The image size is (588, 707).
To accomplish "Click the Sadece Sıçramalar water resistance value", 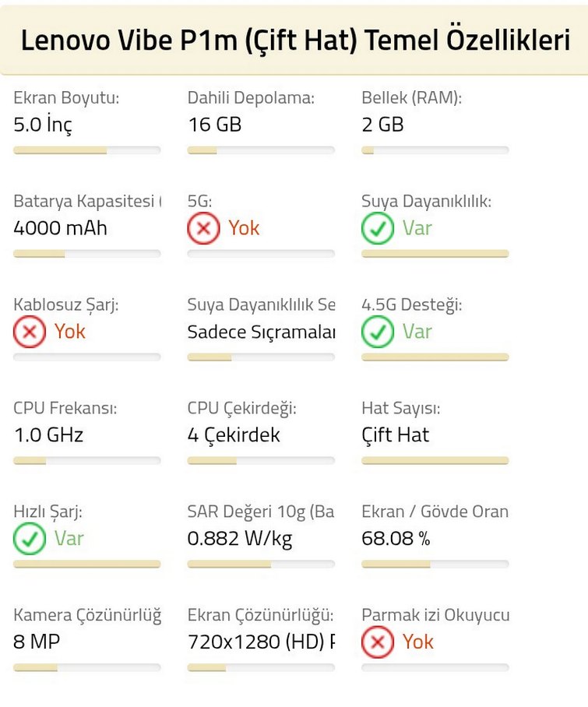I will 261,332.
